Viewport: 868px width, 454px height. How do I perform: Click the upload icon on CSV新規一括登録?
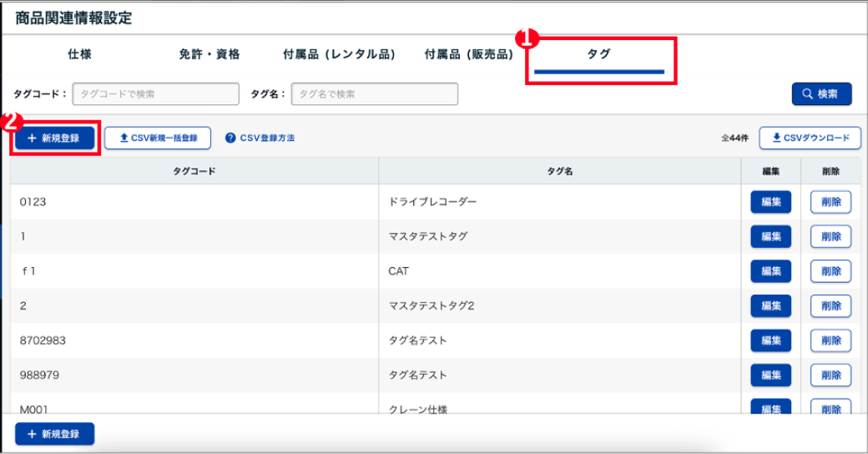[124, 138]
